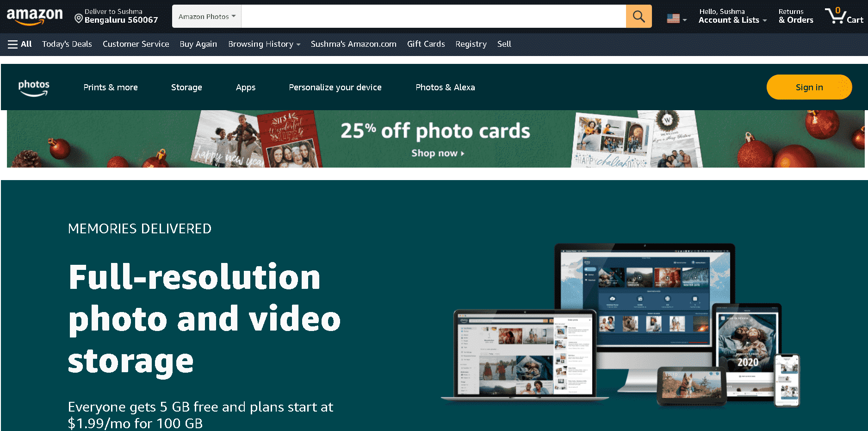Viewport: 868px width, 431px height.
Task: Click the MEMORIES DELIVERED text
Action: [140, 229]
